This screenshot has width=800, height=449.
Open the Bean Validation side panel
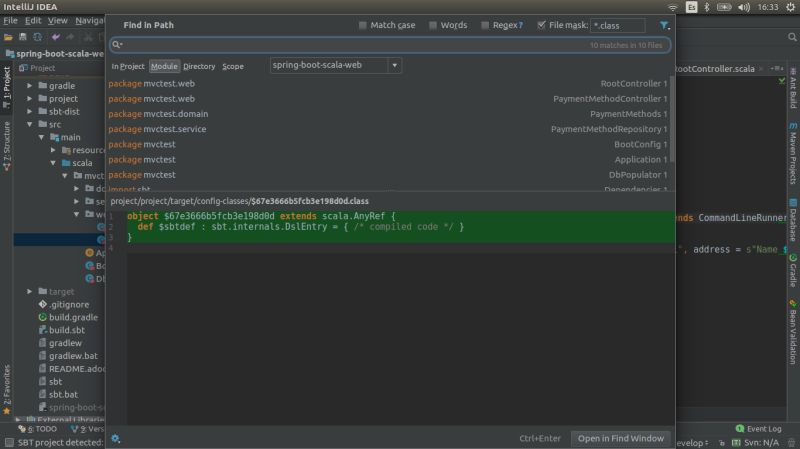tap(793, 332)
